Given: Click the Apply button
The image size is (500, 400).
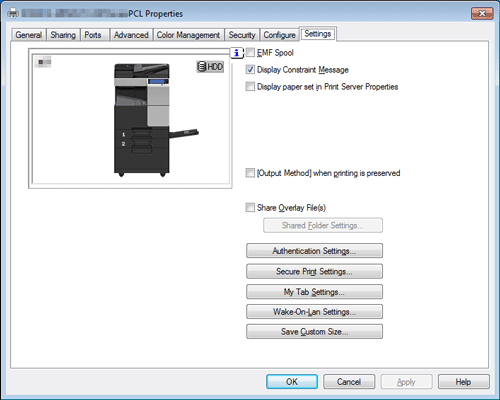Looking at the screenshot, I should pos(406,382).
